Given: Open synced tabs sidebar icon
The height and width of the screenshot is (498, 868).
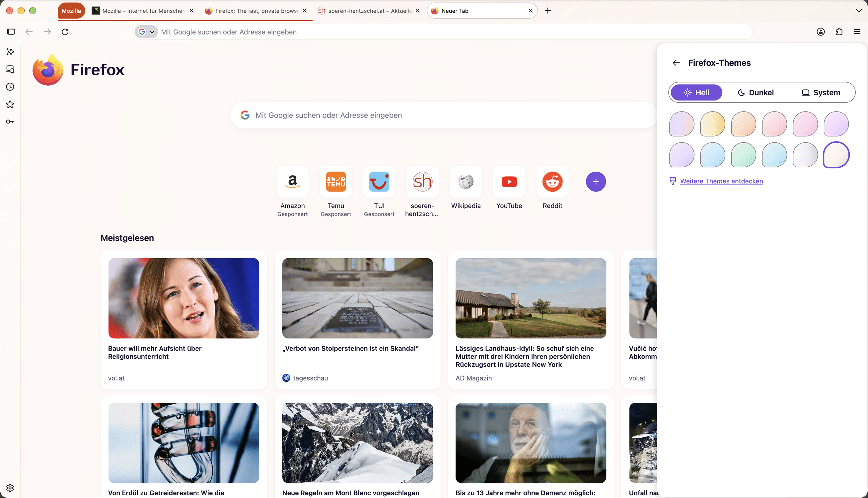Looking at the screenshot, I should click(x=10, y=69).
